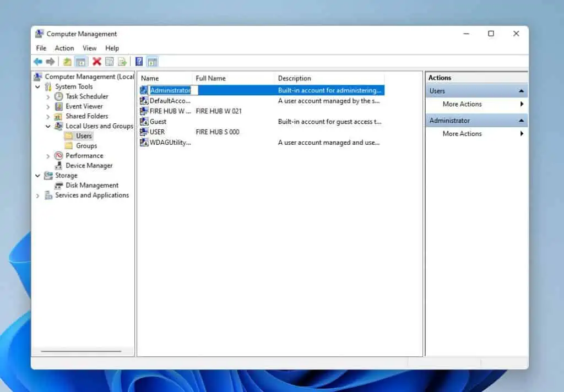Image resolution: width=564 pixels, height=392 pixels.
Task: Click the red X delete icon in toolbar
Action: tap(96, 61)
